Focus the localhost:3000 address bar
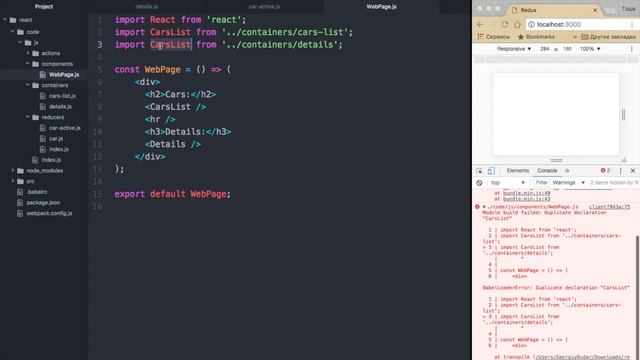640x360 pixels. click(x=577, y=24)
